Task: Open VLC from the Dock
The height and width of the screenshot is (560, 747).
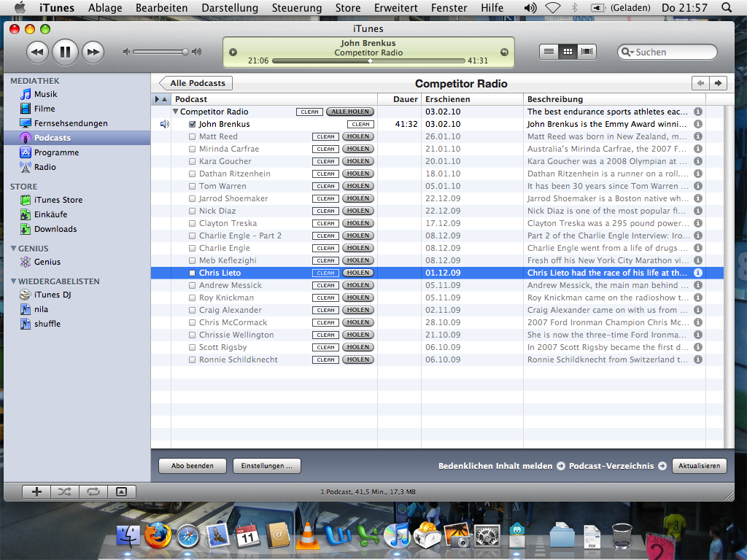Action: coord(308,535)
